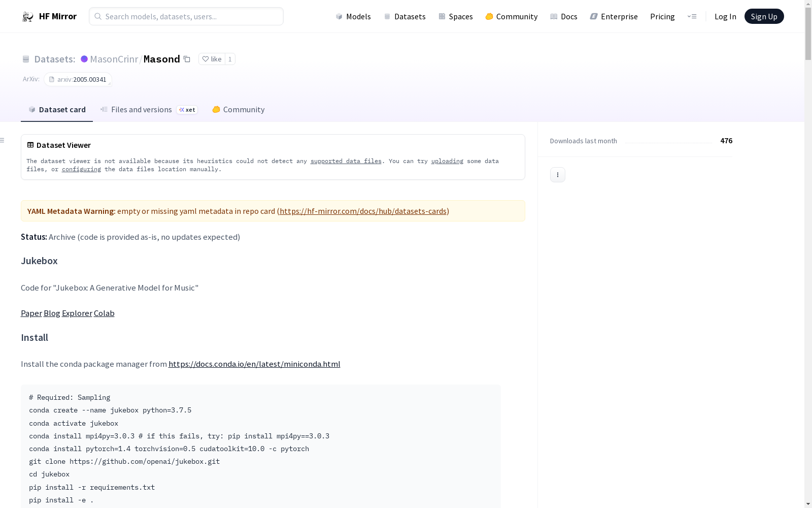Click the downloads count 476
Screen dimensions: 812x508
click(726, 141)
